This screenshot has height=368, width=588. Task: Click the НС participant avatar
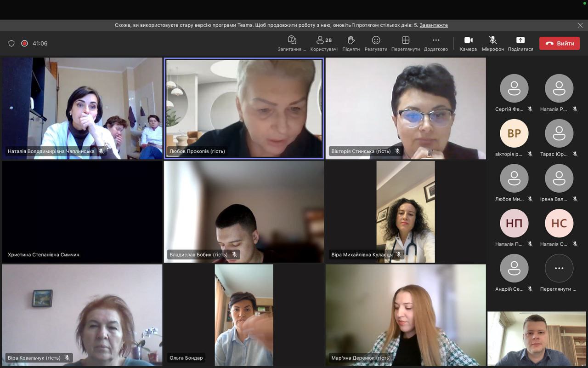point(559,224)
